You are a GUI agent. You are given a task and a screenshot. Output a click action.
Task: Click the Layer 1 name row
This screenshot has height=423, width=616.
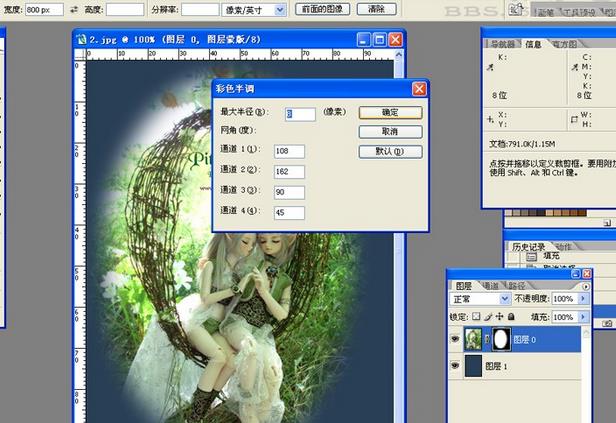click(x=515, y=366)
